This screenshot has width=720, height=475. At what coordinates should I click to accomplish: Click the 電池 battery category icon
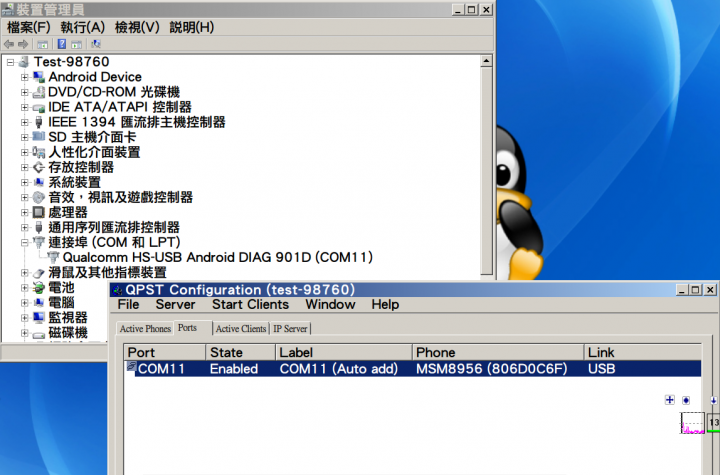click(39, 288)
